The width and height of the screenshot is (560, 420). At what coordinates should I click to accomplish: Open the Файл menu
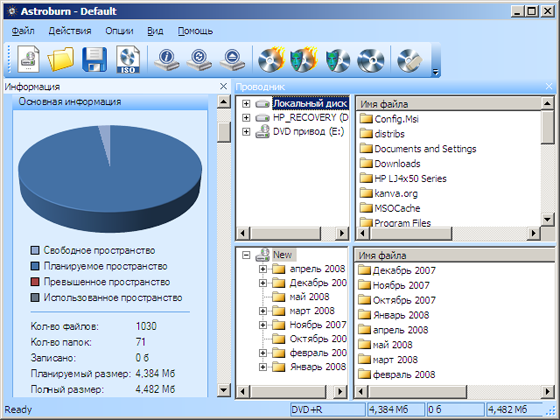pos(23,31)
